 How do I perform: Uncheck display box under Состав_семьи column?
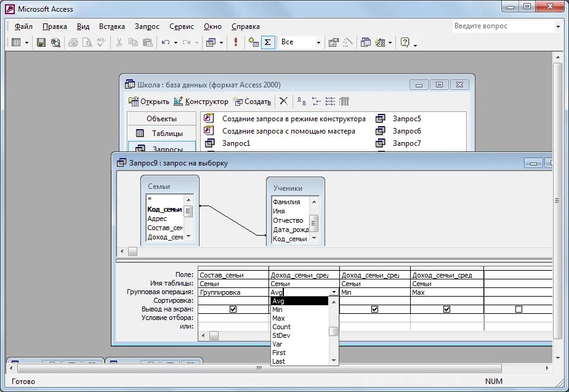click(x=233, y=310)
